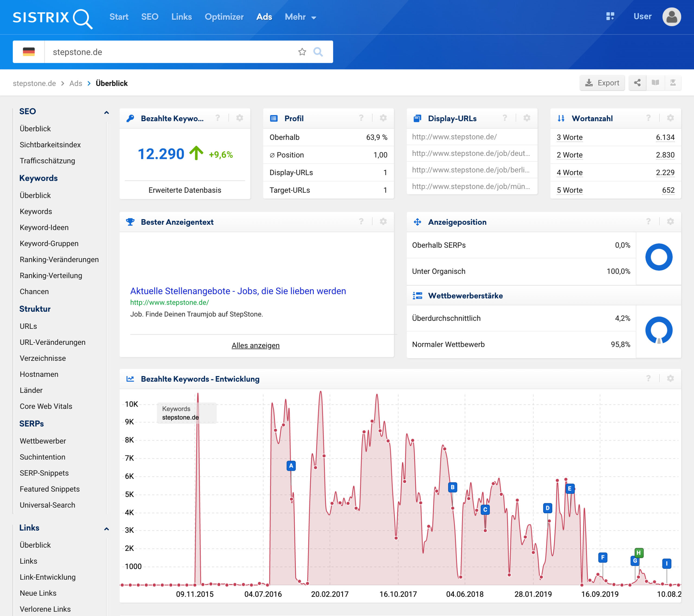Click the Alles anzeigen link

point(255,345)
